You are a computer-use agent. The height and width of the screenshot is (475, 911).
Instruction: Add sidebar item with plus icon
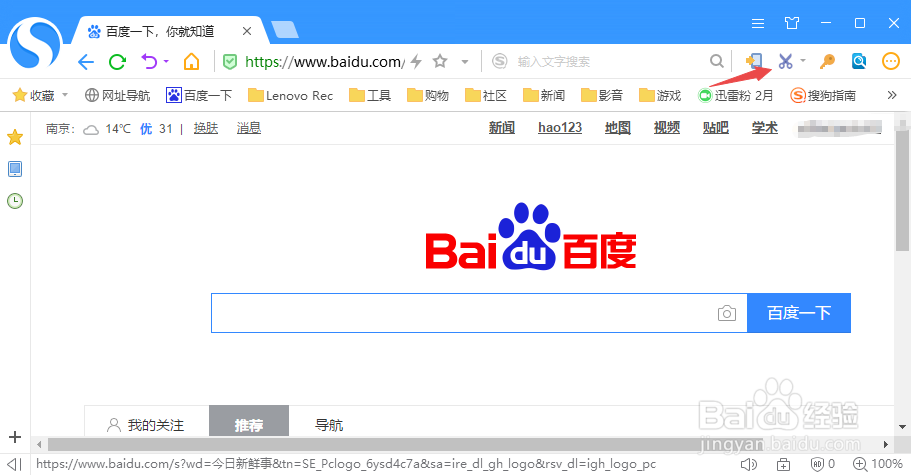[x=15, y=437]
